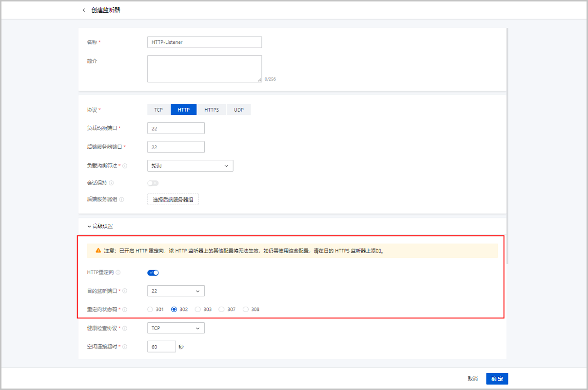Open the 负载均衡算法 dropdown showing 轮询
The width and height of the screenshot is (588, 390).
click(x=190, y=166)
